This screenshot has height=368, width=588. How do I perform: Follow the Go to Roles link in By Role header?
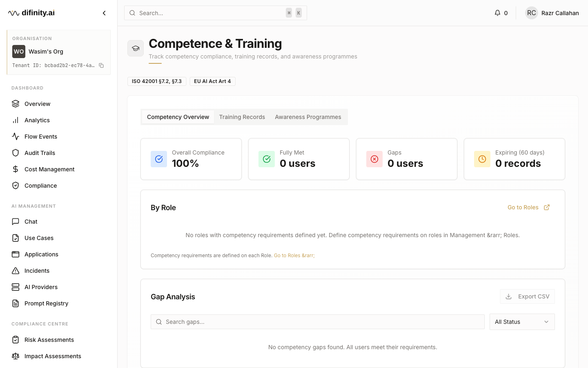pyautogui.click(x=528, y=207)
